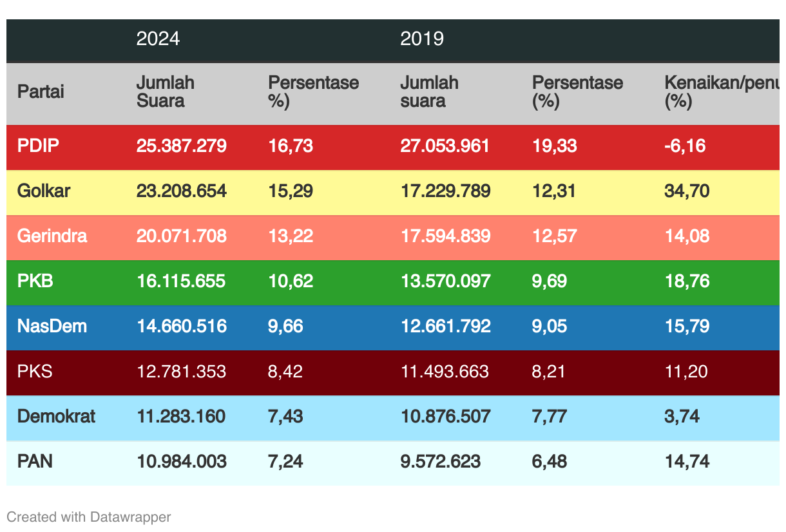This screenshot has height=532, width=786.
Task: Click PKS 2024 votes 12.781.353
Action: 181,371
